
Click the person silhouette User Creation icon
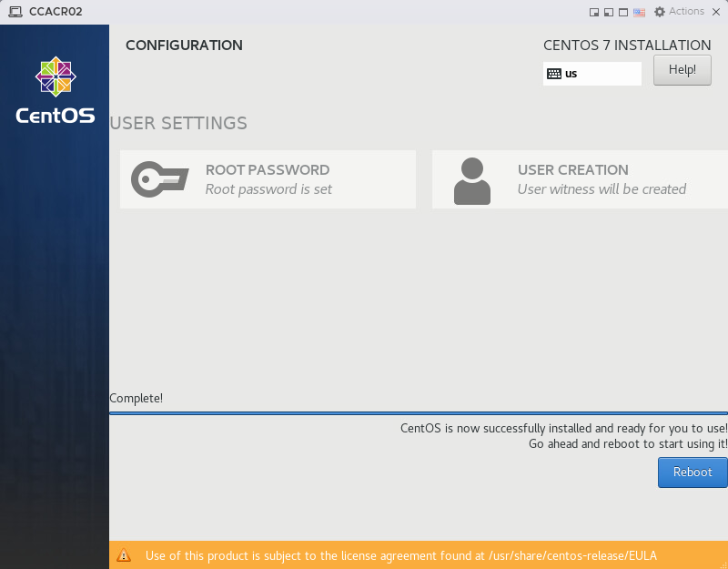tap(471, 180)
